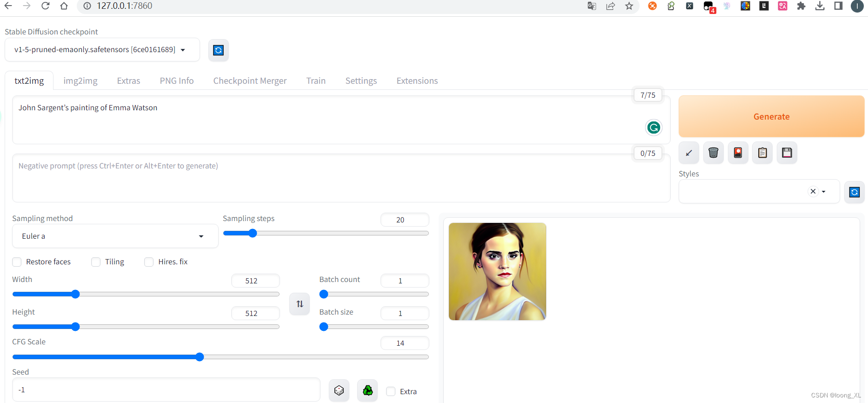Viewport: 868px width, 403px height.
Task: Click the Batch count number box
Action: tap(405, 281)
